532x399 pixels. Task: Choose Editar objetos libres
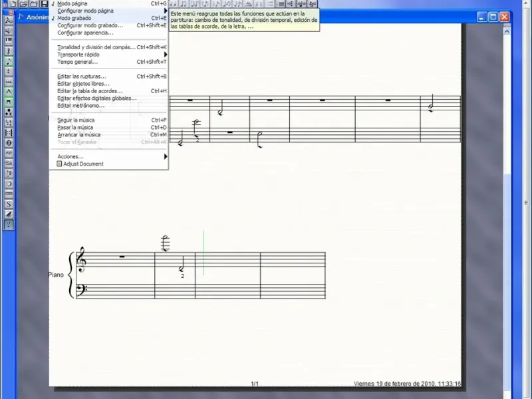point(108,84)
